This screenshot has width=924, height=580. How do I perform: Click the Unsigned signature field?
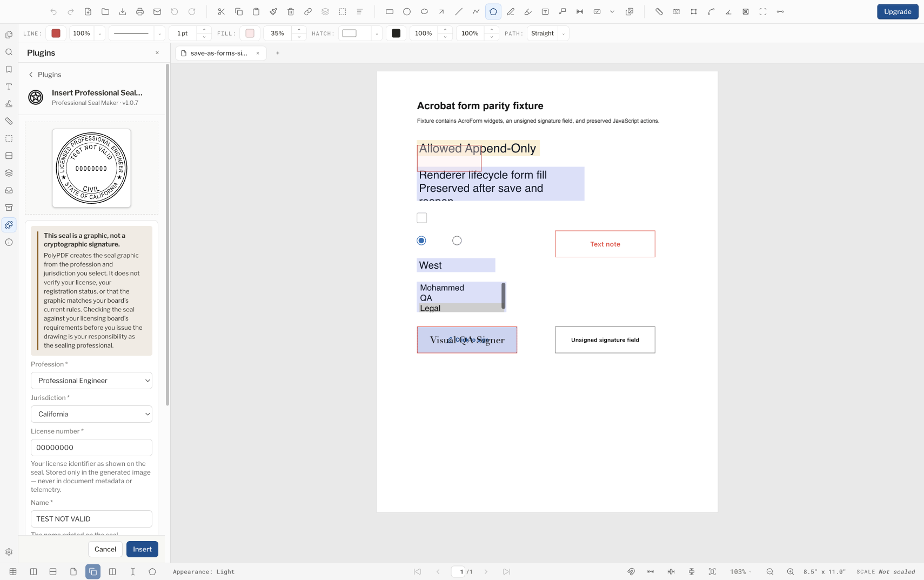point(605,340)
